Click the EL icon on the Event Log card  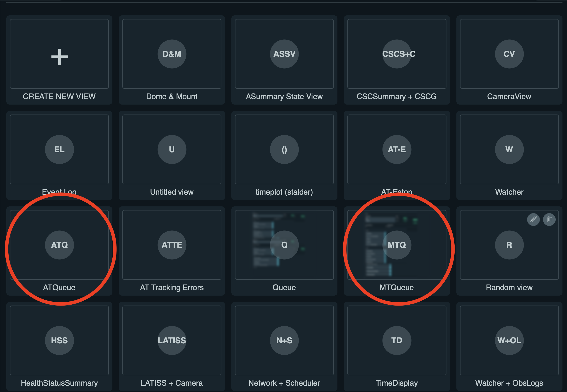[x=59, y=149]
